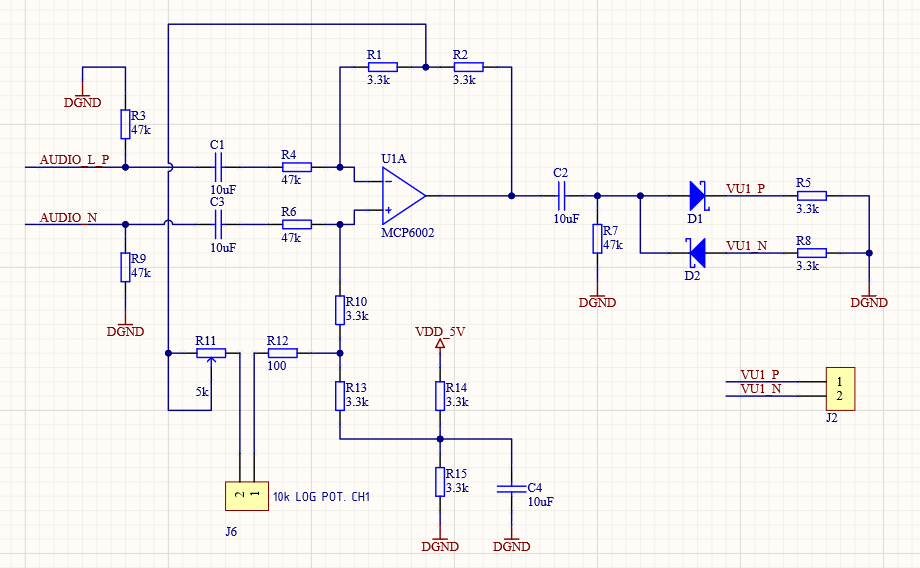The image size is (920, 568).
Task: Select the R11 5k potentiometer symbol
Action: pyautogui.click(x=211, y=354)
